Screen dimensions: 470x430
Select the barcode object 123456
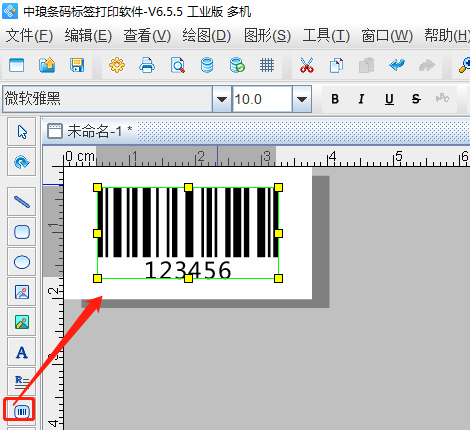(188, 233)
